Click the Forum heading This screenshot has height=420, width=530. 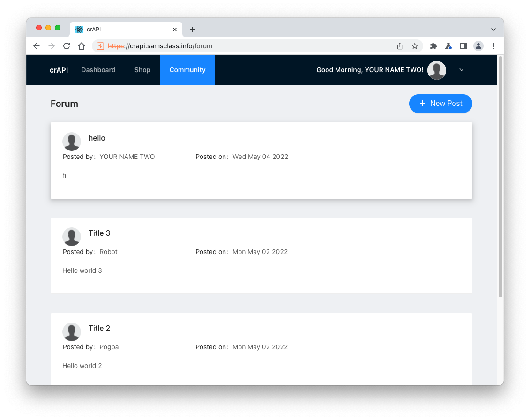[x=64, y=104]
